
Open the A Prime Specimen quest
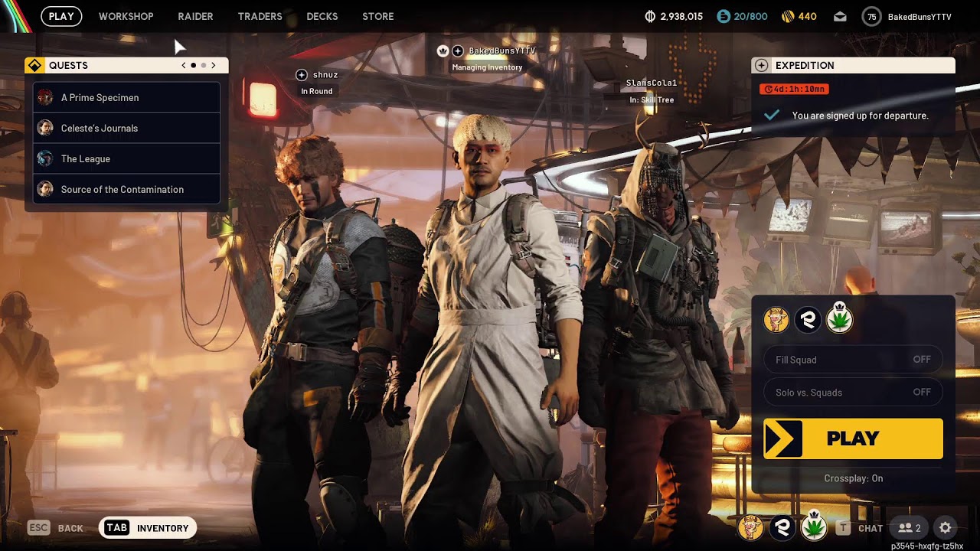(x=126, y=97)
